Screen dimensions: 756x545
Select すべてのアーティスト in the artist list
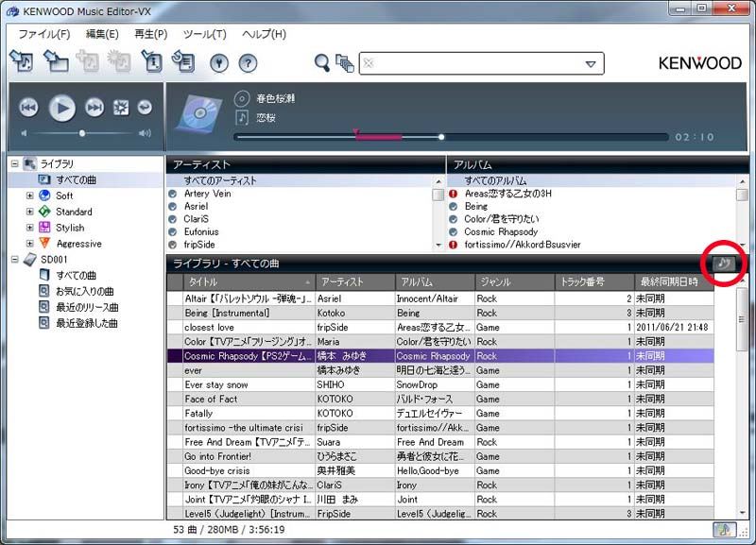(x=220, y=180)
